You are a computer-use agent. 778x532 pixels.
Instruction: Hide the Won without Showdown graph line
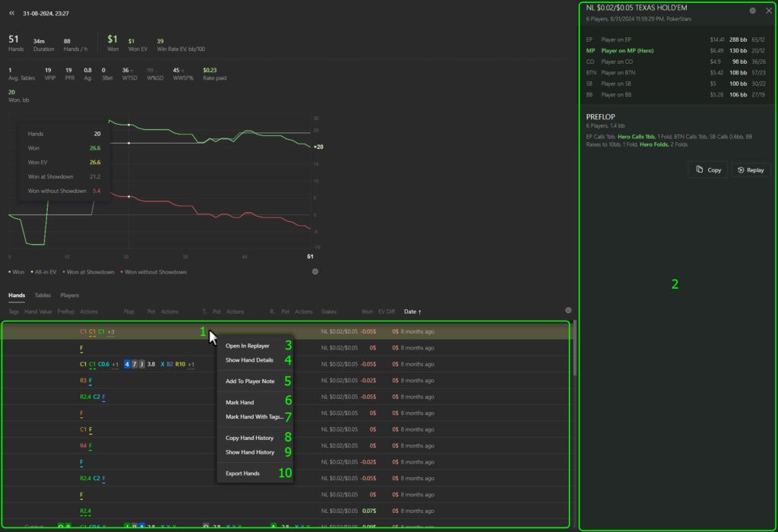(x=153, y=272)
